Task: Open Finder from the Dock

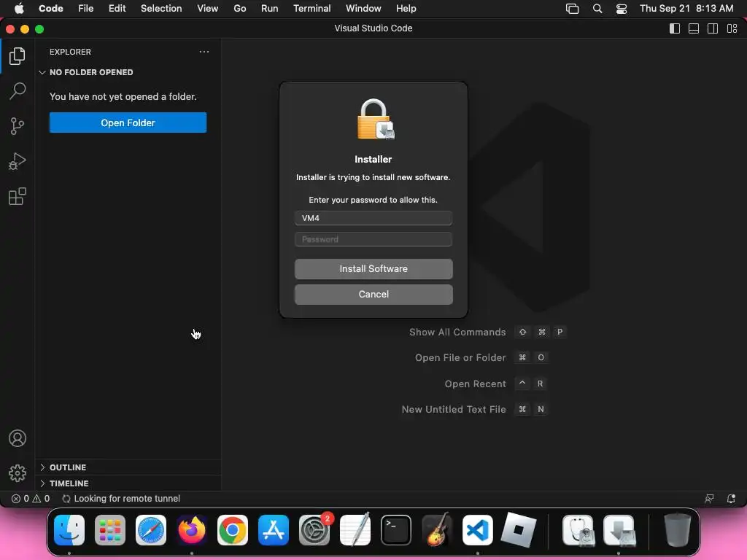Action: 69,530
